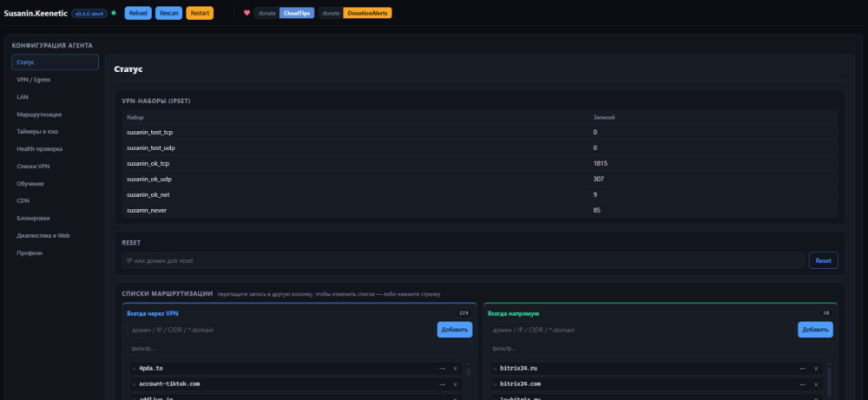Move account-tiktok.com with arrow
The height and width of the screenshot is (400, 868).
(442, 384)
